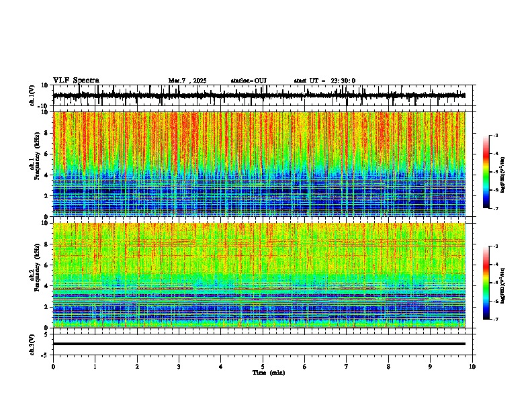Click the "-3" tick on ch.1 colorbar
Screen dimensions: 532x411
click(x=495, y=136)
